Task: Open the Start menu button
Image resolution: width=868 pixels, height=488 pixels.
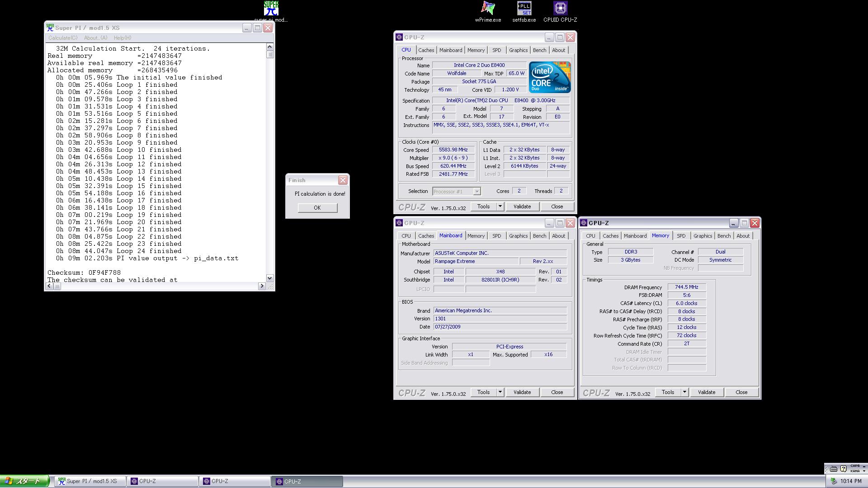Action: (x=24, y=481)
